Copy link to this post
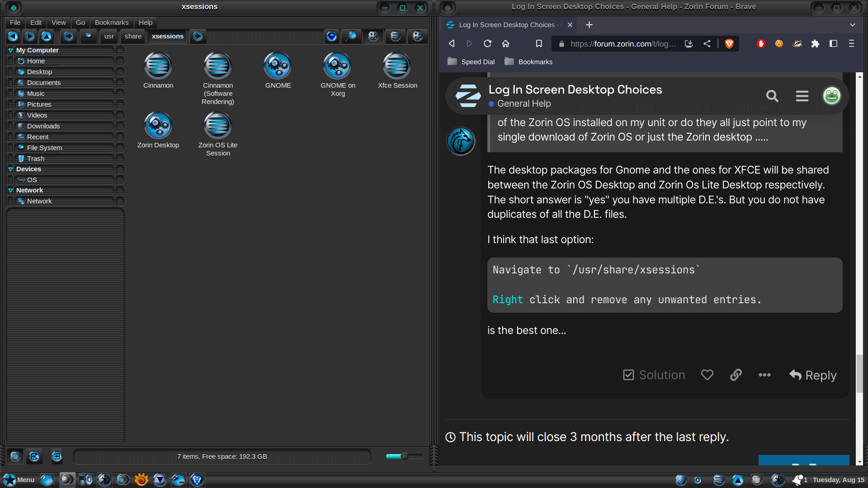The image size is (868, 488). (736, 375)
